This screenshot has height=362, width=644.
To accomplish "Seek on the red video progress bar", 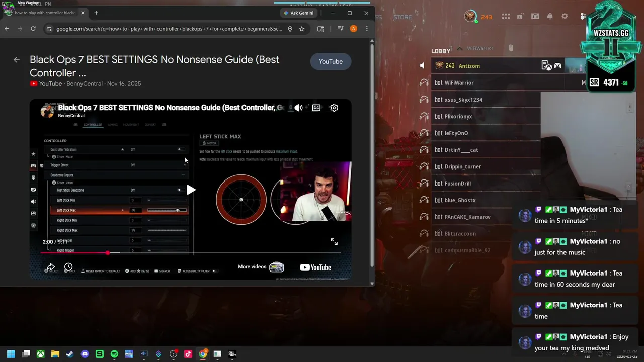I will tap(191, 253).
